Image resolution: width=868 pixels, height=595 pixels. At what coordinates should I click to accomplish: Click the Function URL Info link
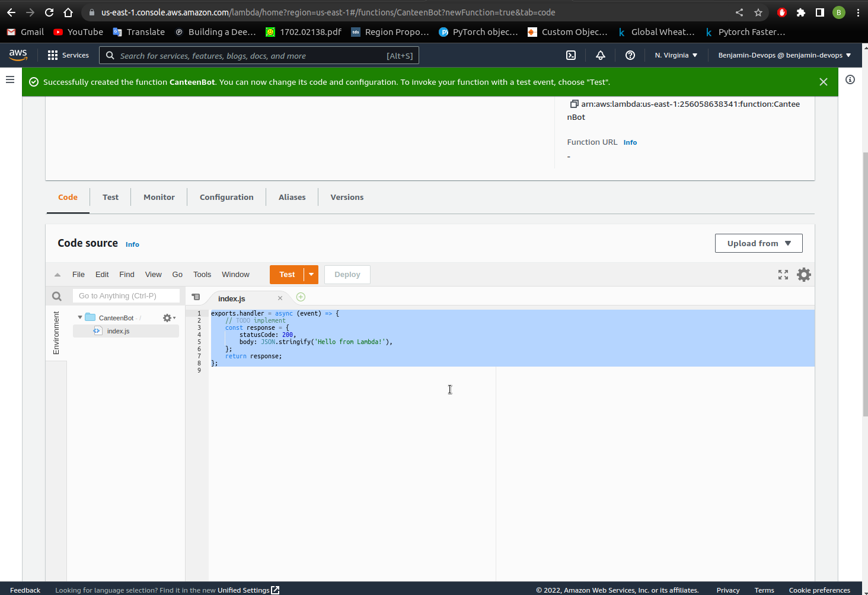(630, 142)
